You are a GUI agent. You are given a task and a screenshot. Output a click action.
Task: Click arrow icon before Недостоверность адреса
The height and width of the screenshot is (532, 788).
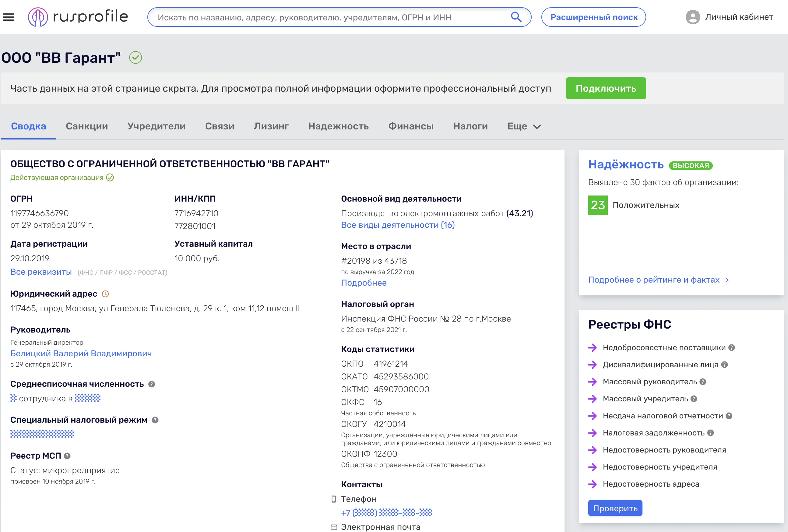pos(592,484)
